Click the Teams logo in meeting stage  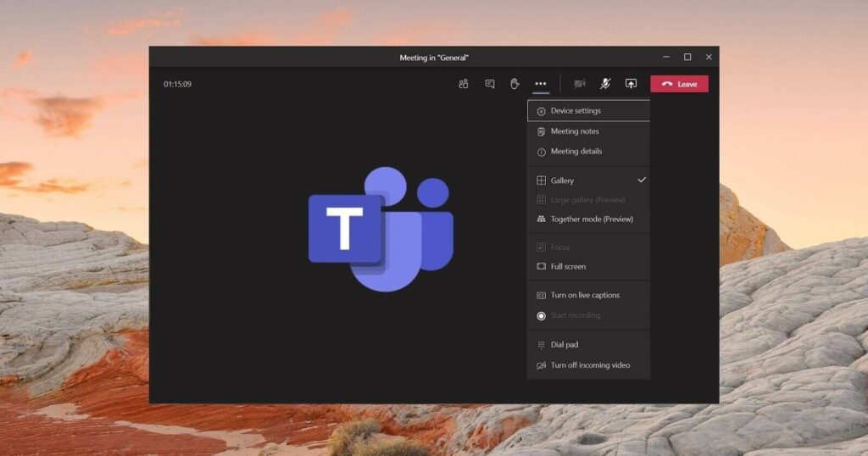(x=380, y=229)
